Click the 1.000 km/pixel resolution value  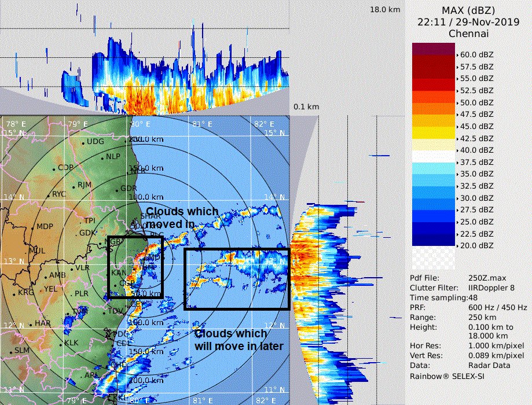tap(496, 346)
